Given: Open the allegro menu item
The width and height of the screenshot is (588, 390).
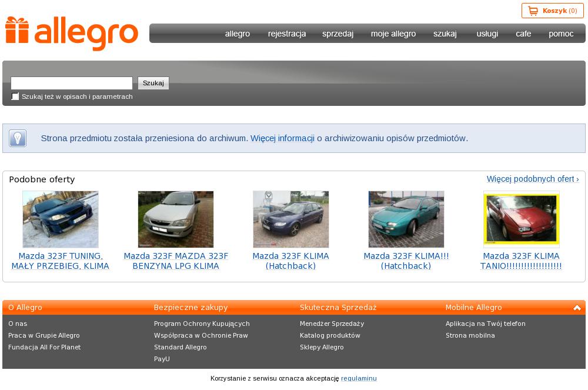Looking at the screenshot, I should (x=238, y=34).
